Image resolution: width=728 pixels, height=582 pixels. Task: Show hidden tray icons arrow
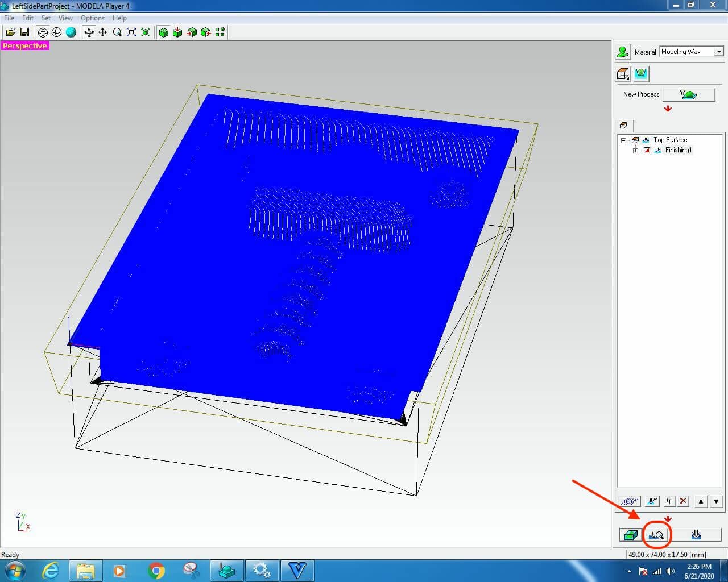click(629, 571)
